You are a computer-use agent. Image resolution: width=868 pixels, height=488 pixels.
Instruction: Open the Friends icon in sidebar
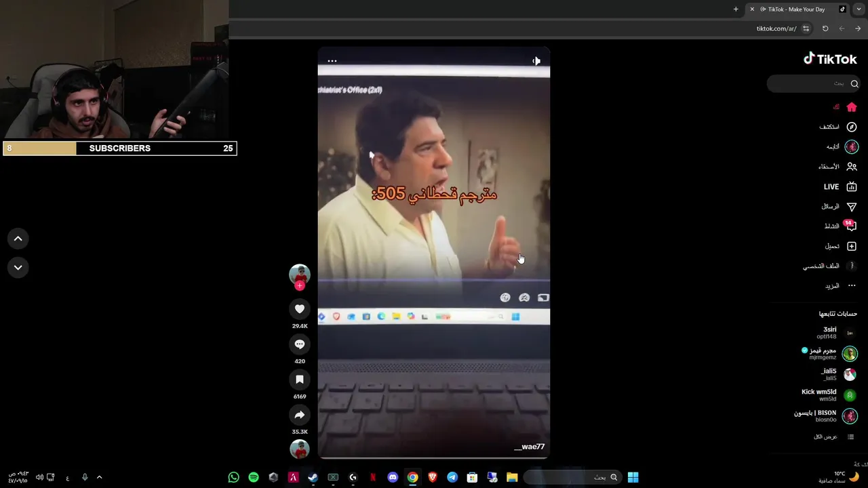pyautogui.click(x=852, y=167)
